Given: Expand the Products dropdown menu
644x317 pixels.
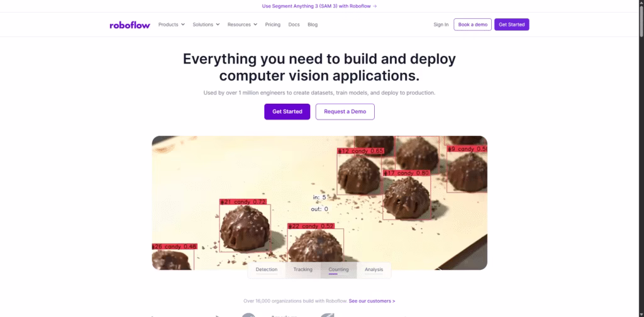Looking at the screenshot, I should tap(172, 25).
